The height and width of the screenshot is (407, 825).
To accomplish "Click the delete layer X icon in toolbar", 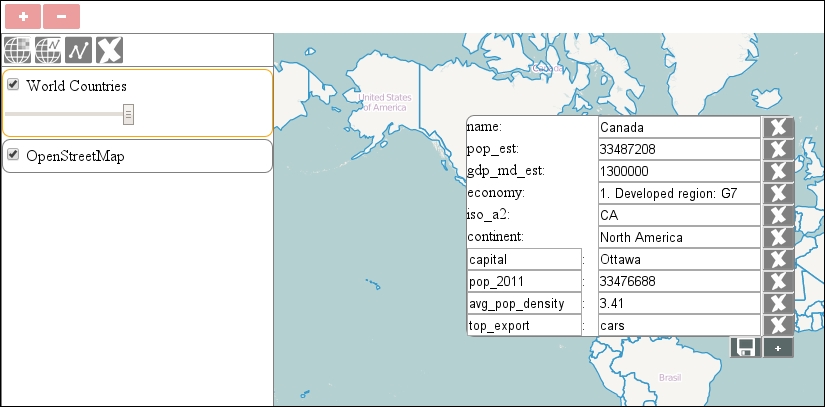I will 110,50.
